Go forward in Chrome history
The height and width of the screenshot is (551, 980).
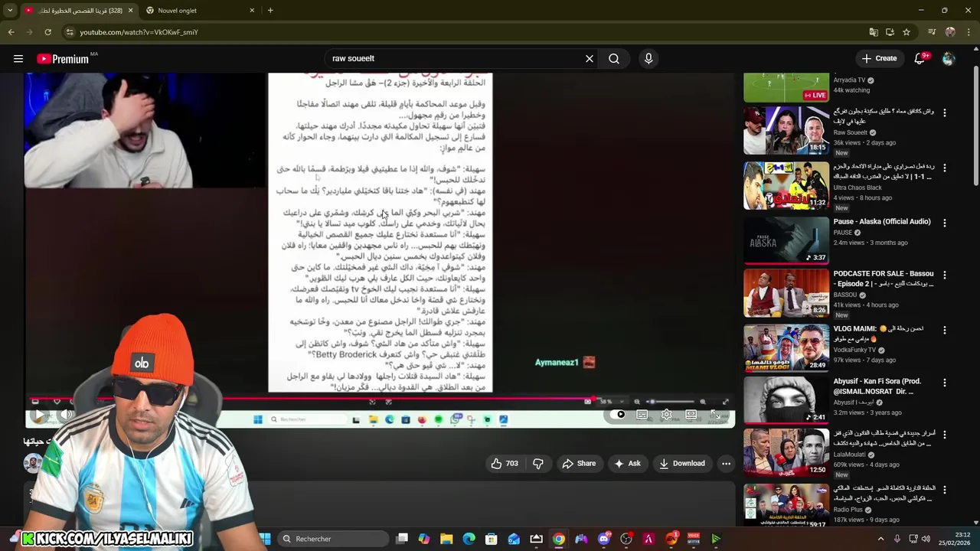[x=29, y=32]
